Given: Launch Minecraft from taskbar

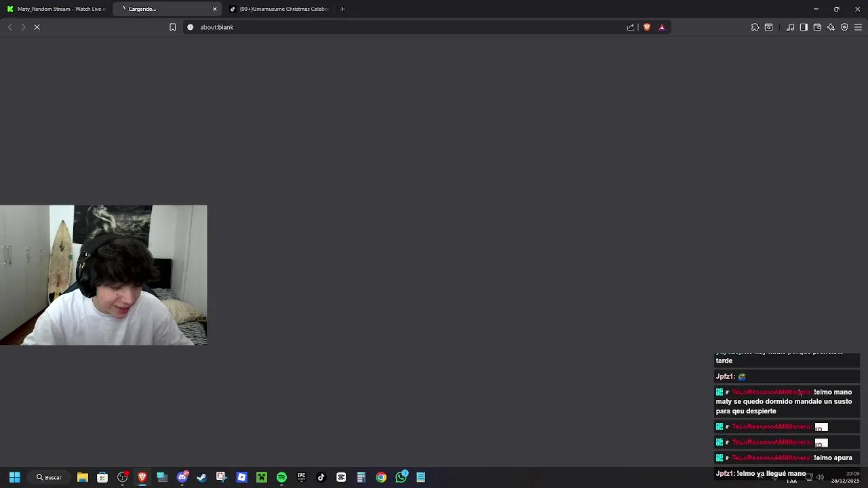Looking at the screenshot, I should point(261,477).
